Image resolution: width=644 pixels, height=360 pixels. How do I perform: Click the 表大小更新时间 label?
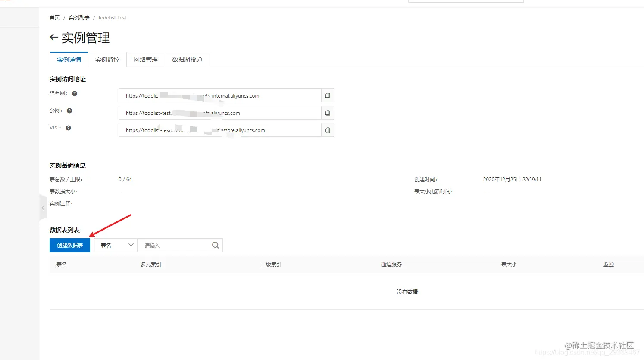tap(433, 191)
